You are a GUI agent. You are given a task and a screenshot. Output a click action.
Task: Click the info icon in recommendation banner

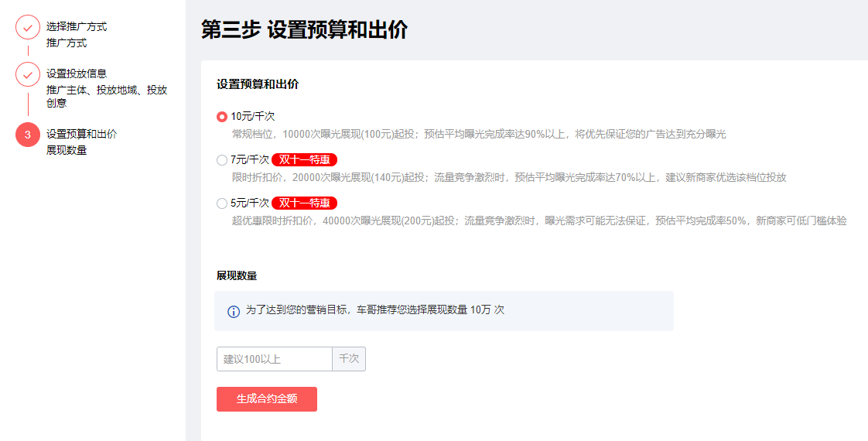pyautogui.click(x=234, y=312)
